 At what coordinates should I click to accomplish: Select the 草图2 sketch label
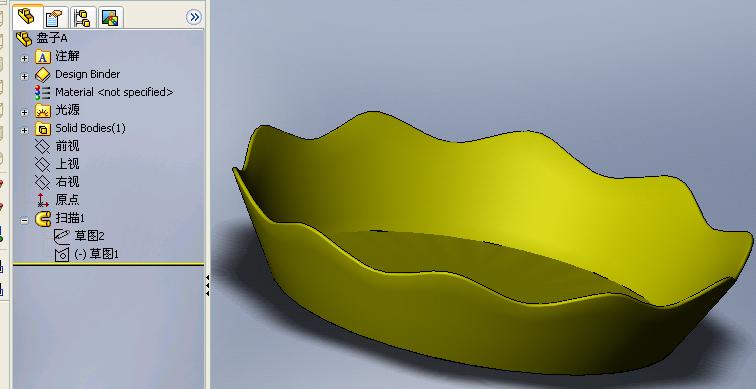(90, 236)
